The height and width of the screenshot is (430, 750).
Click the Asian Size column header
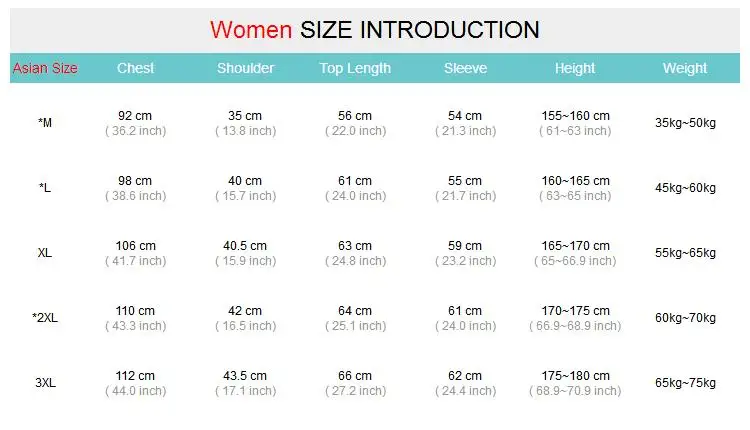[45, 68]
